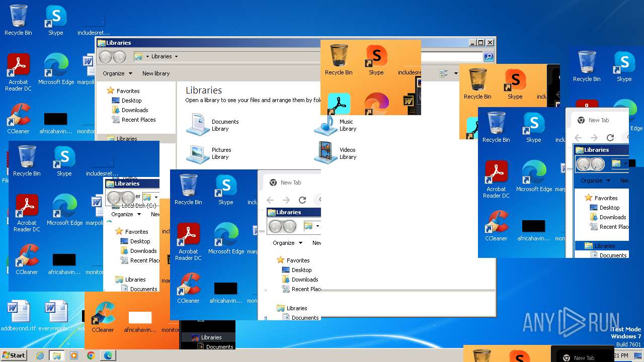
Task: Click Microsoft Edge taskbar button
Action: click(108, 355)
